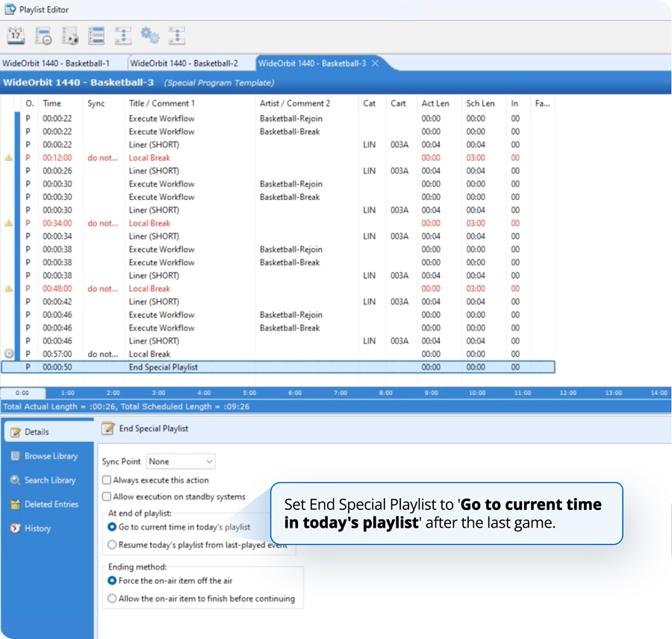672x639 pixels.
Task: Enable Allow execution on standby systems
Action: (x=107, y=496)
